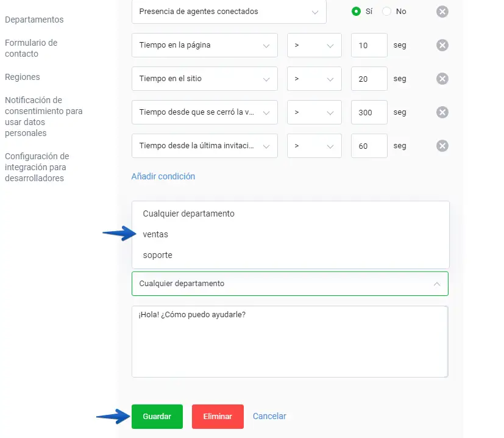This screenshot has width=504, height=438.
Task: Click the green Guardar button
Action: coord(157,417)
